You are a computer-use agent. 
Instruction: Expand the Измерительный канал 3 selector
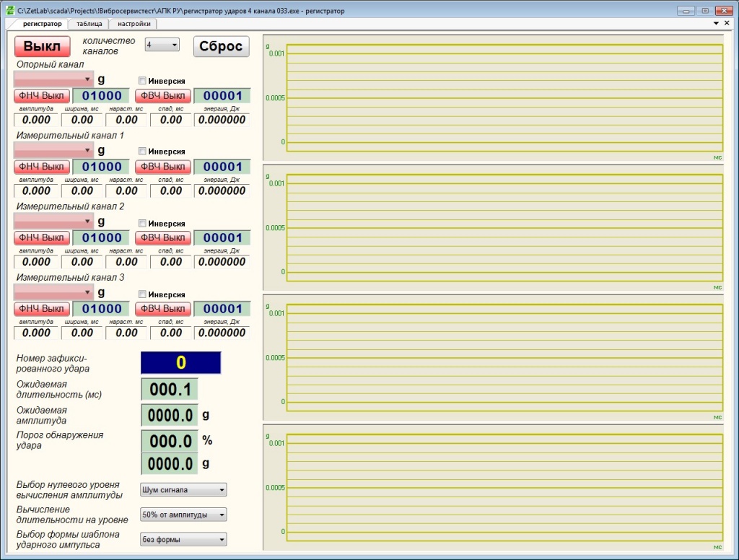53,292
